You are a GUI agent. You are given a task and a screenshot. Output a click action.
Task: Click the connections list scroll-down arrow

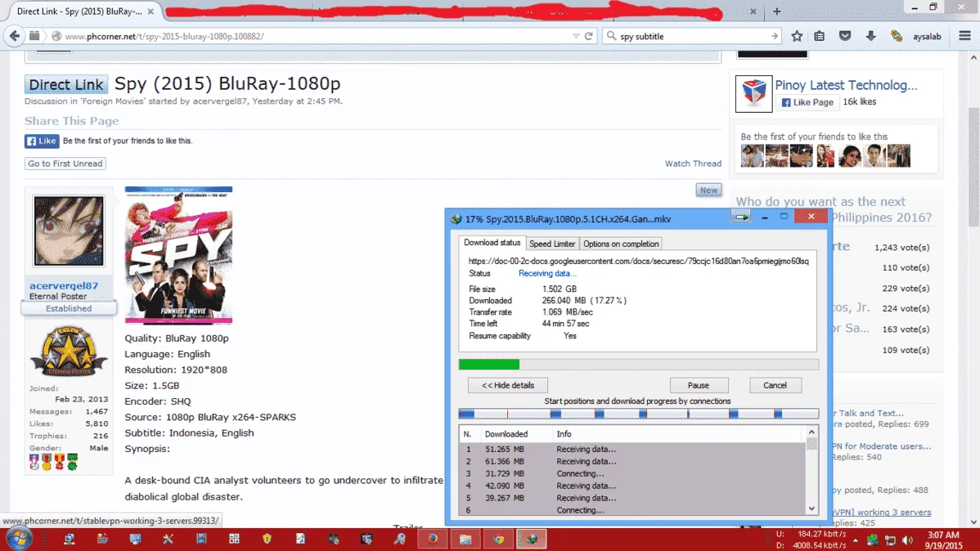click(811, 509)
